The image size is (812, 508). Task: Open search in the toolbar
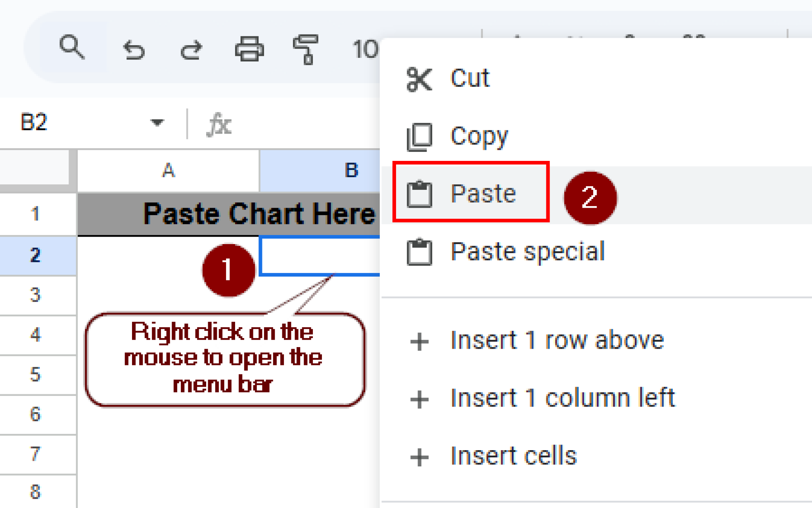pos(71,48)
